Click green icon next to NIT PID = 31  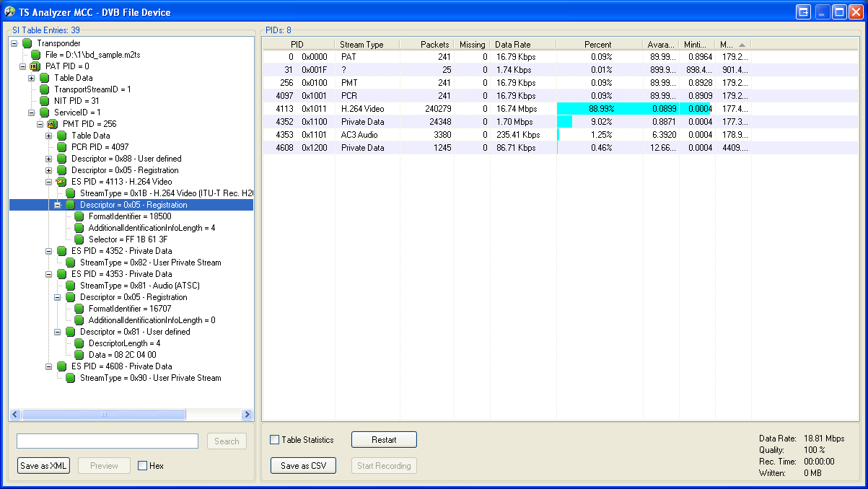[x=45, y=101]
